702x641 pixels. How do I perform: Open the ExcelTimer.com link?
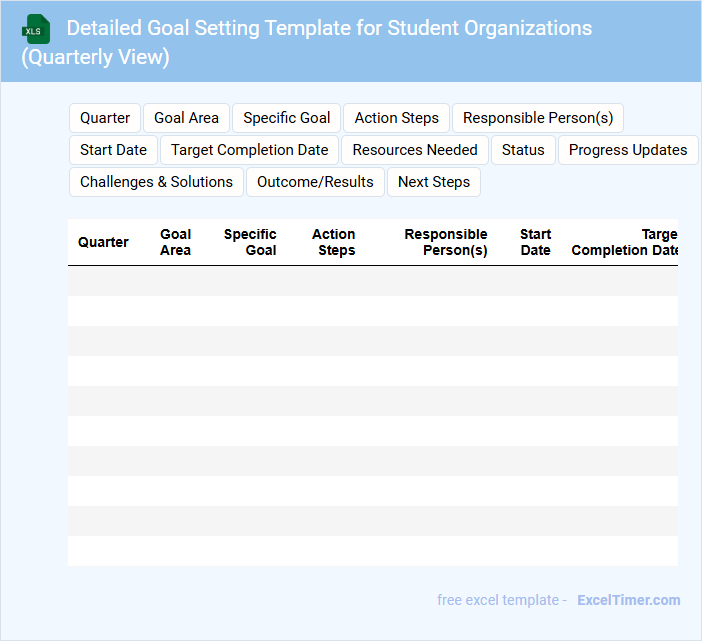tap(628, 600)
